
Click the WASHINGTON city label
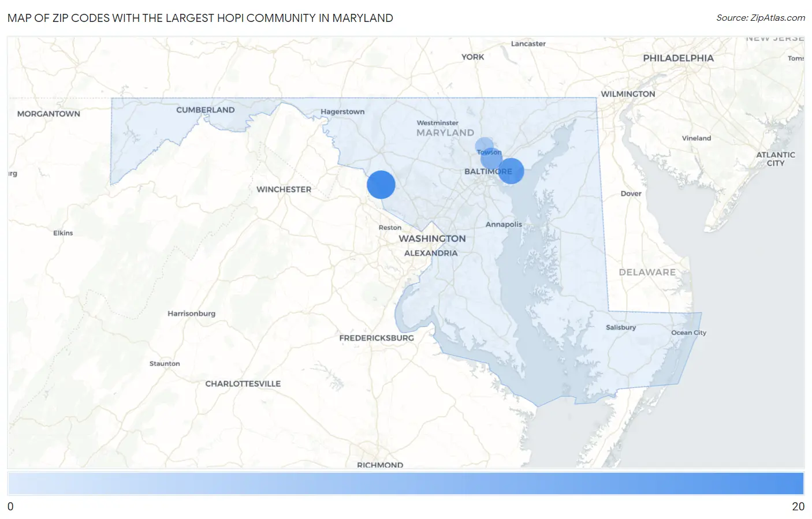tap(432, 238)
